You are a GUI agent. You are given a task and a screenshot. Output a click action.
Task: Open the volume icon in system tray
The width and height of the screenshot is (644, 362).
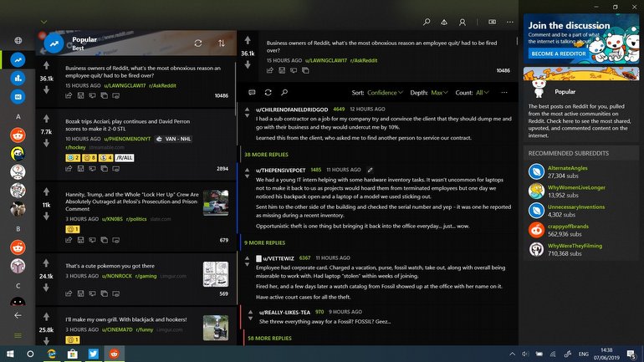tap(525, 354)
